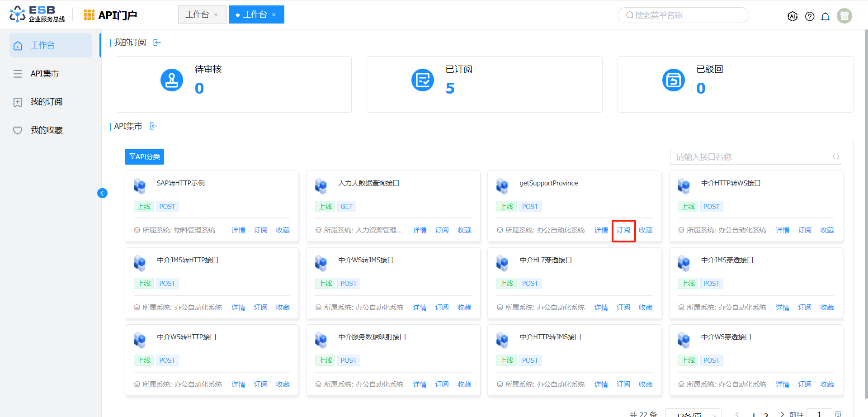The height and width of the screenshot is (417, 868).
Task: Open the notification bell
Action: pyautogui.click(x=825, y=17)
